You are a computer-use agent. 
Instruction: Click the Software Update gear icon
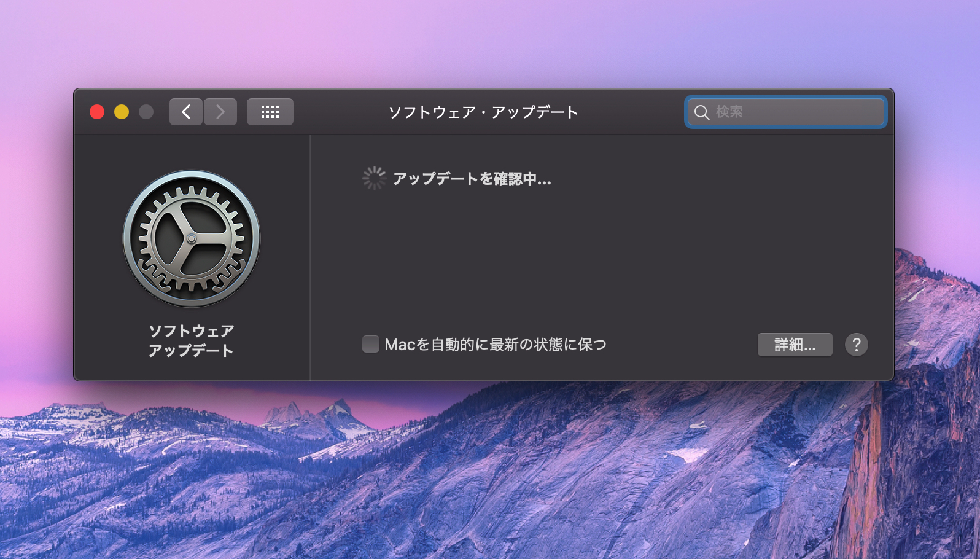pyautogui.click(x=192, y=238)
